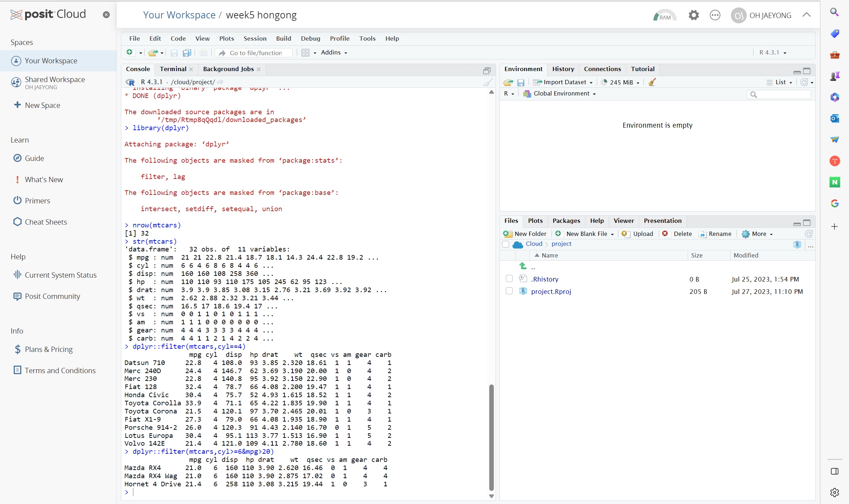Image resolution: width=849 pixels, height=504 pixels.
Task: Check the .Rhistory file checkbox
Action: click(509, 279)
